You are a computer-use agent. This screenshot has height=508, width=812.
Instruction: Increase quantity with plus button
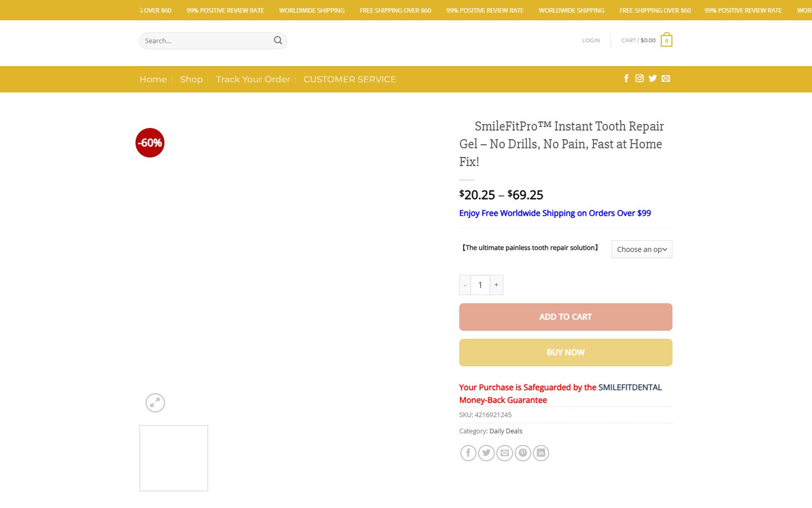pos(496,285)
